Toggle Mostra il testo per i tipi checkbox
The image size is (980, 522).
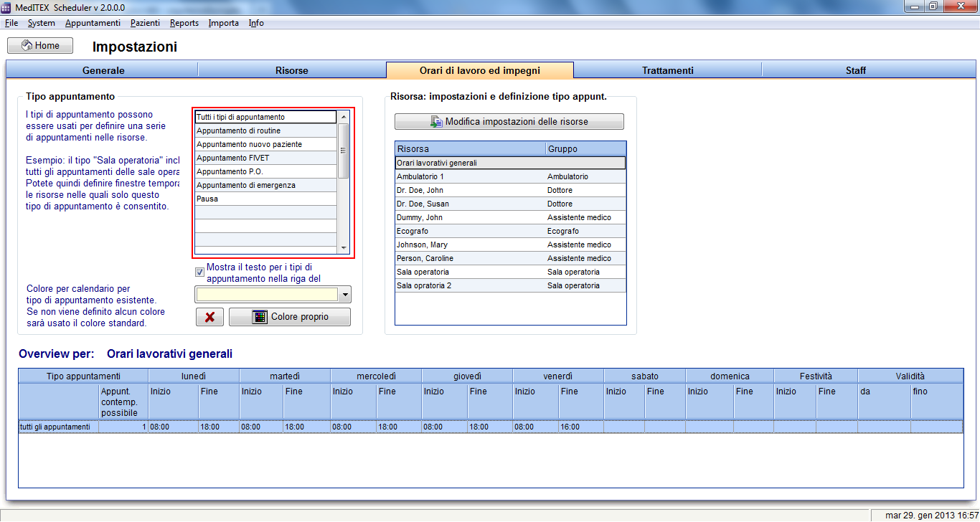point(199,272)
